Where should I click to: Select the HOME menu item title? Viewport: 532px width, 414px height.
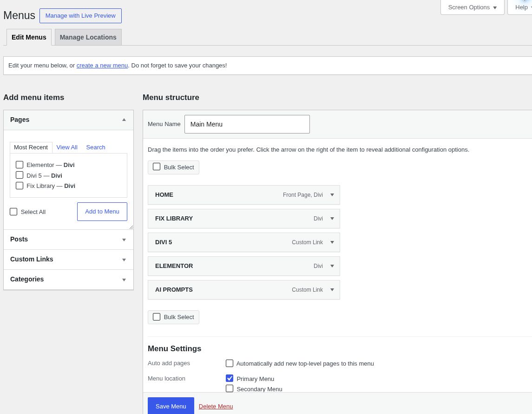[x=164, y=195]
